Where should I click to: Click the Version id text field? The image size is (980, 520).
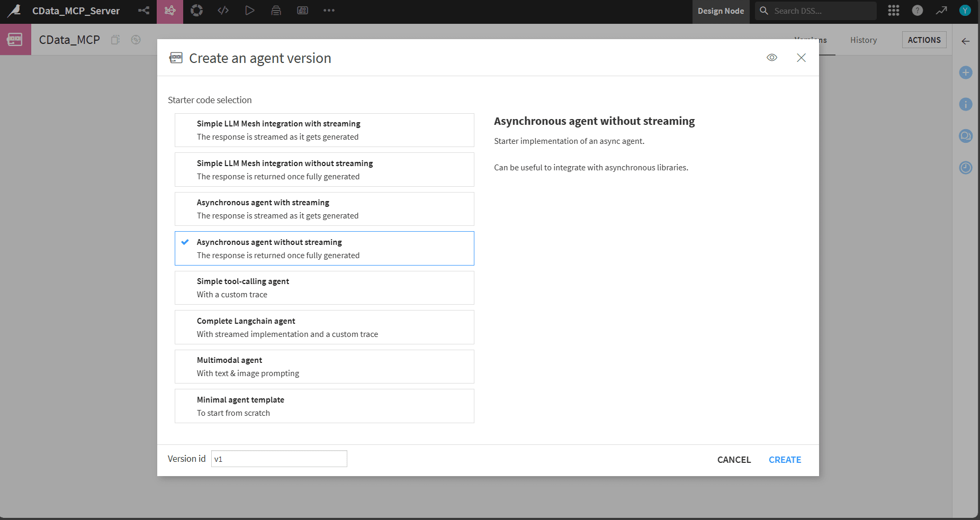pyautogui.click(x=279, y=459)
